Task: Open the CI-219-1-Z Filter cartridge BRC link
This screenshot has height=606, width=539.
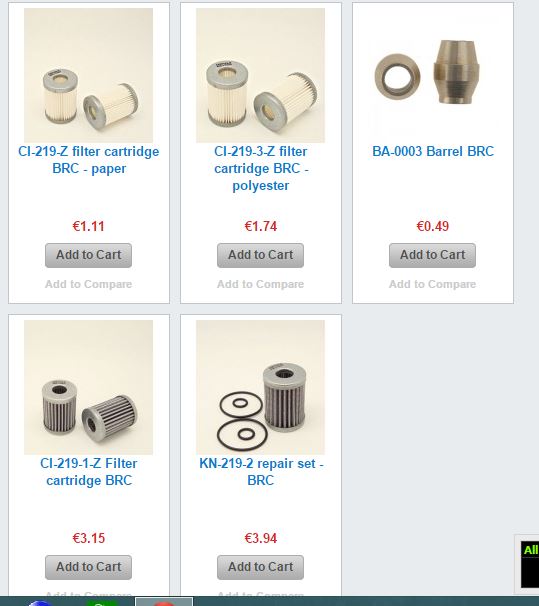Action: tap(88, 472)
